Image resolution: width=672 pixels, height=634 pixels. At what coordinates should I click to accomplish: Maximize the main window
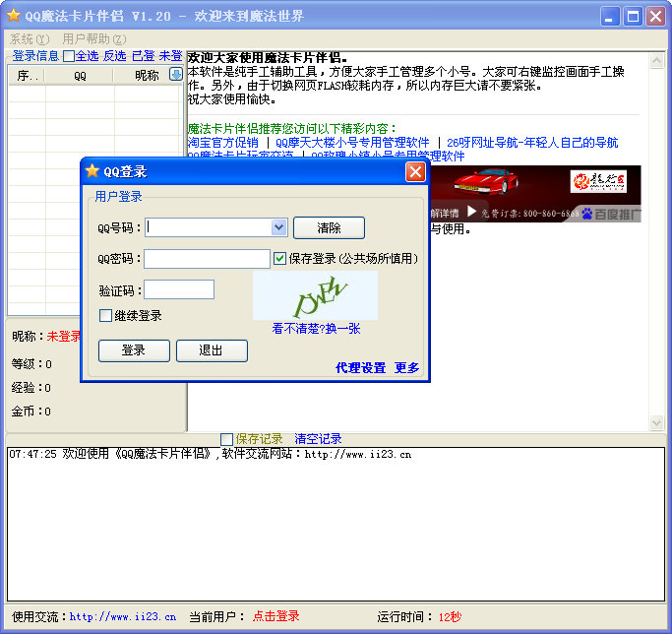point(633,17)
